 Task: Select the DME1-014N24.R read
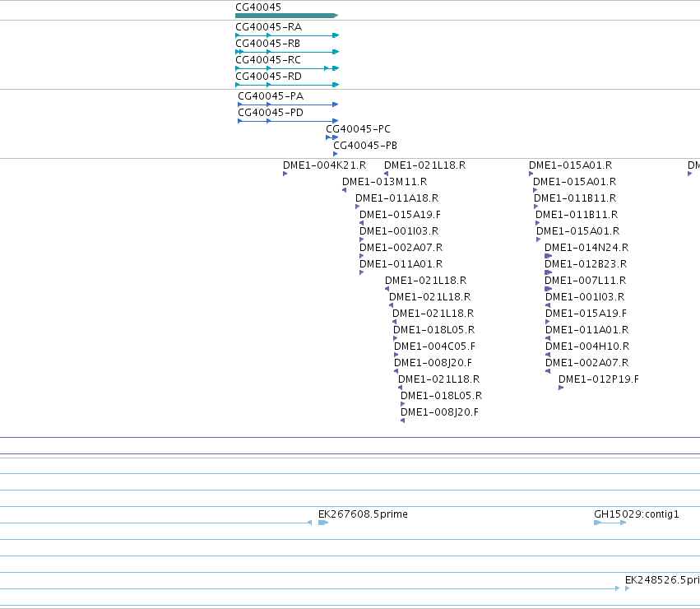pyautogui.click(x=548, y=256)
